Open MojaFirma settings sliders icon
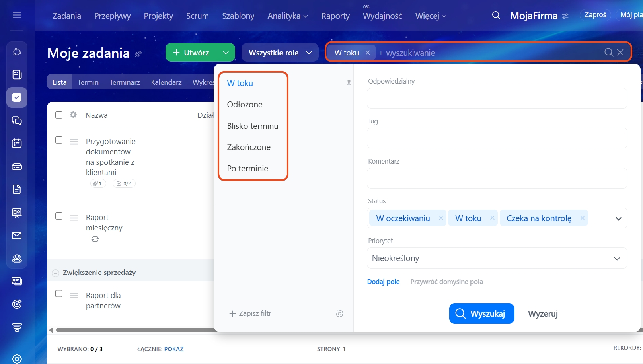Viewport: 643px width, 364px height. tap(565, 16)
